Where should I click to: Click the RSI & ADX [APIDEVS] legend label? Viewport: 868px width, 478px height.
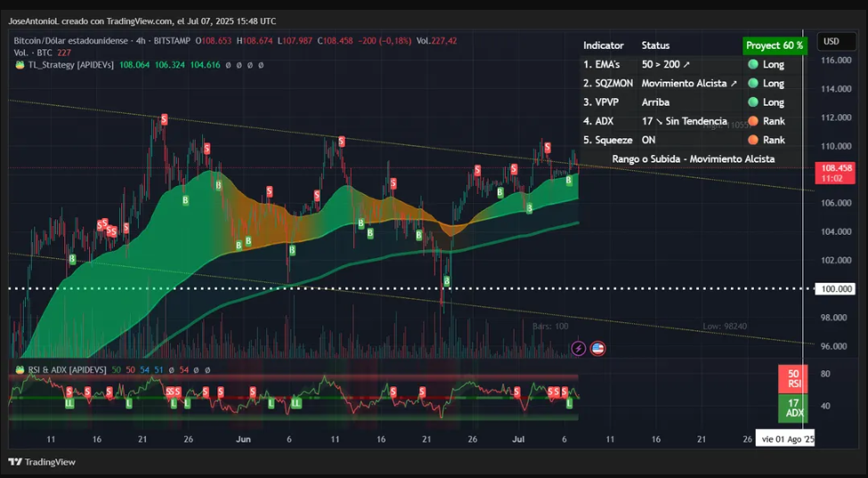pyautogui.click(x=65, y=369)
